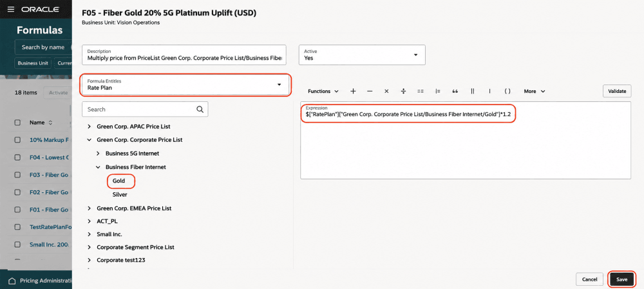
Task: Save the formula
Action: [622, 279]
